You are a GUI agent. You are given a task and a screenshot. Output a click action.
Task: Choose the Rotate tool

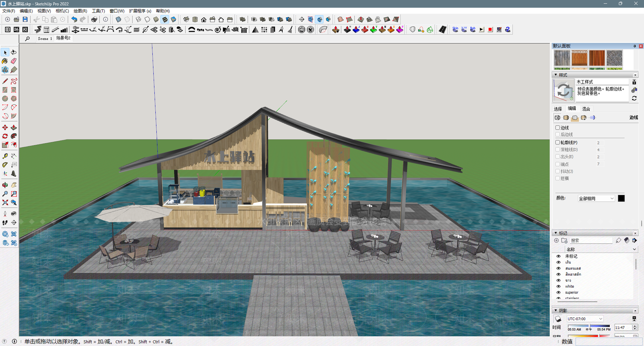5,136
